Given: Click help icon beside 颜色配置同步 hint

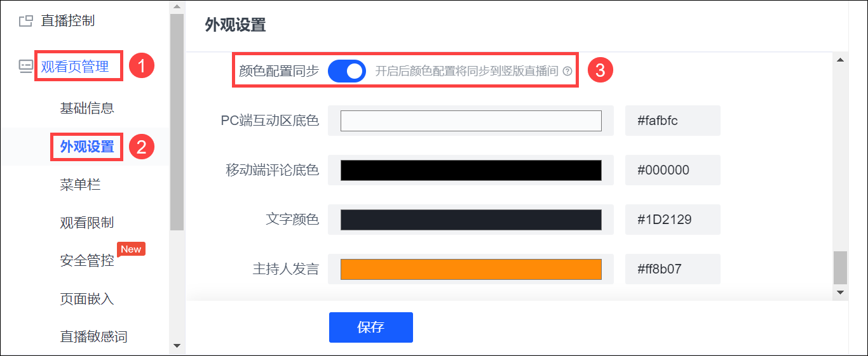Looking at the screenshot, I should click(567, 72).
